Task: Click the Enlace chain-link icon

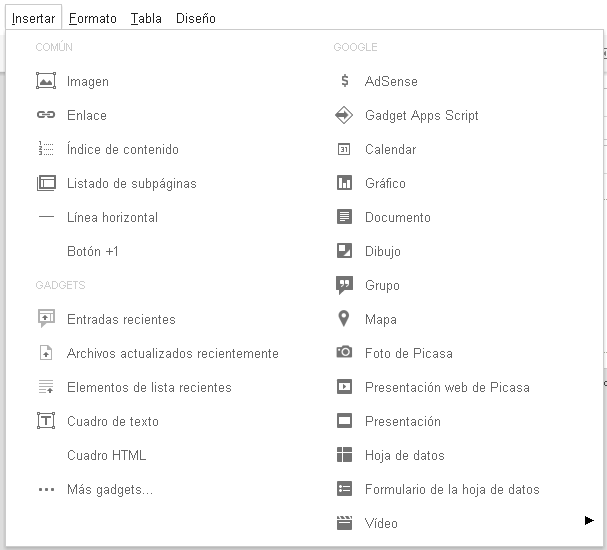Action: [x=45, y=115]
